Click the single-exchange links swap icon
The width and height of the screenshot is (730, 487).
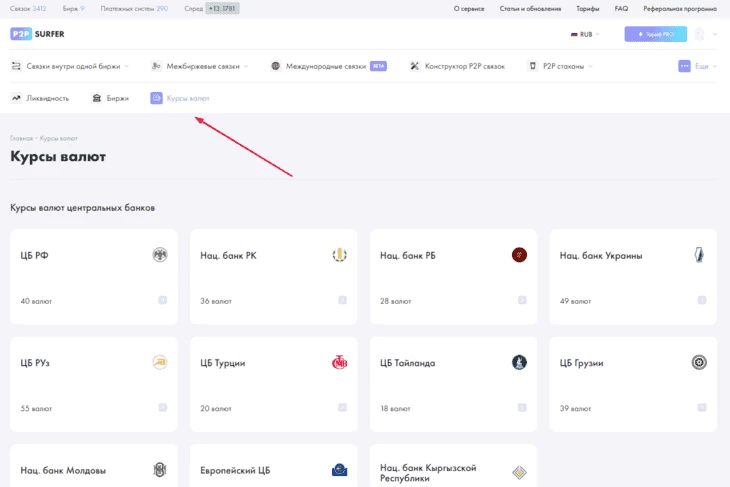coord(16,66)
